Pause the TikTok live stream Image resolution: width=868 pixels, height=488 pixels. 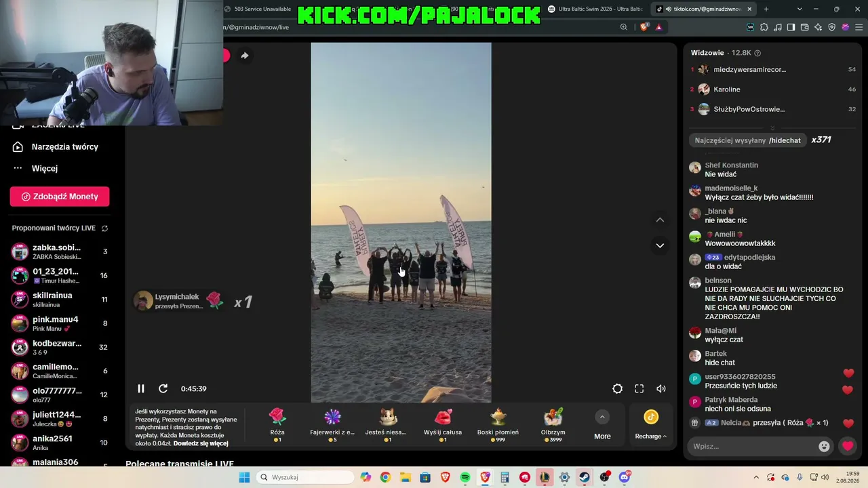tap(141, 388)
